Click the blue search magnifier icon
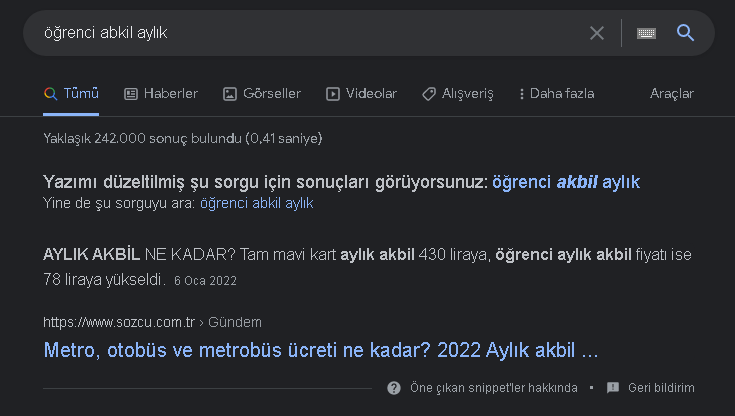The image size is (735, 416). pos(685,33)
